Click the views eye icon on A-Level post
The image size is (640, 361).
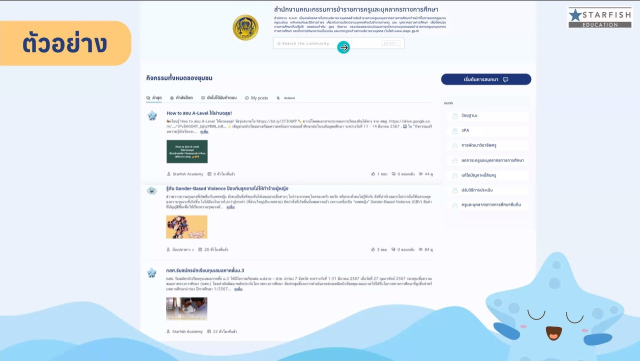(421, 174)
